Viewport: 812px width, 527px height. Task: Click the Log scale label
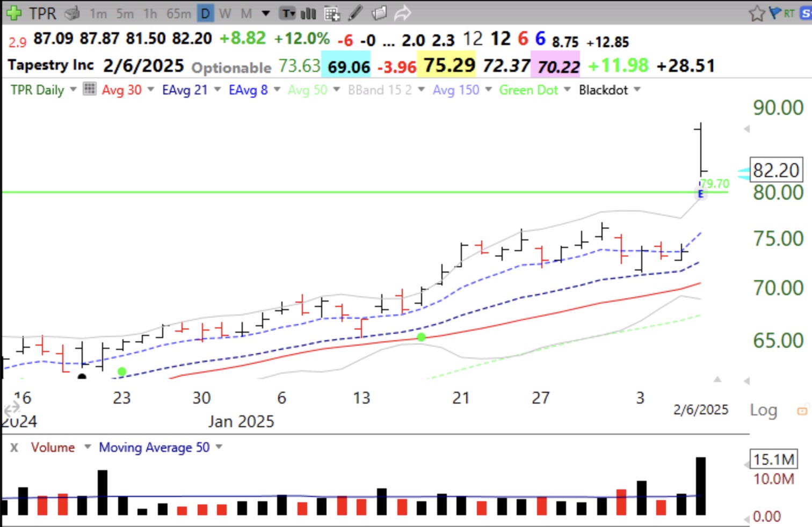[x=763, y=409]
